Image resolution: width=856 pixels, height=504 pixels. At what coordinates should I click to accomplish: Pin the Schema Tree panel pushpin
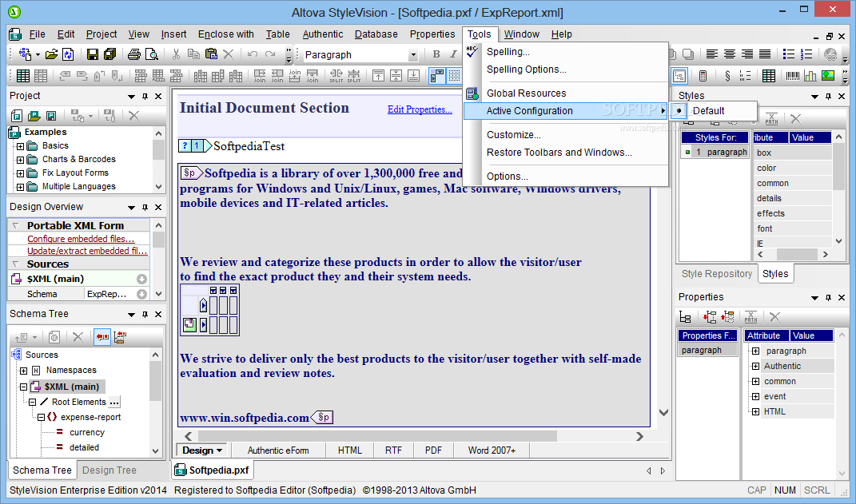point(145,314)
